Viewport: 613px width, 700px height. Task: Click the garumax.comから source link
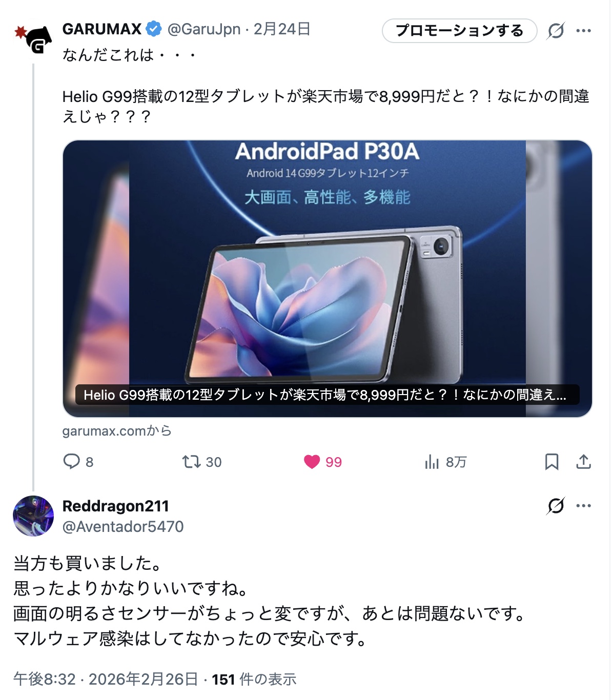pos(117,431)
